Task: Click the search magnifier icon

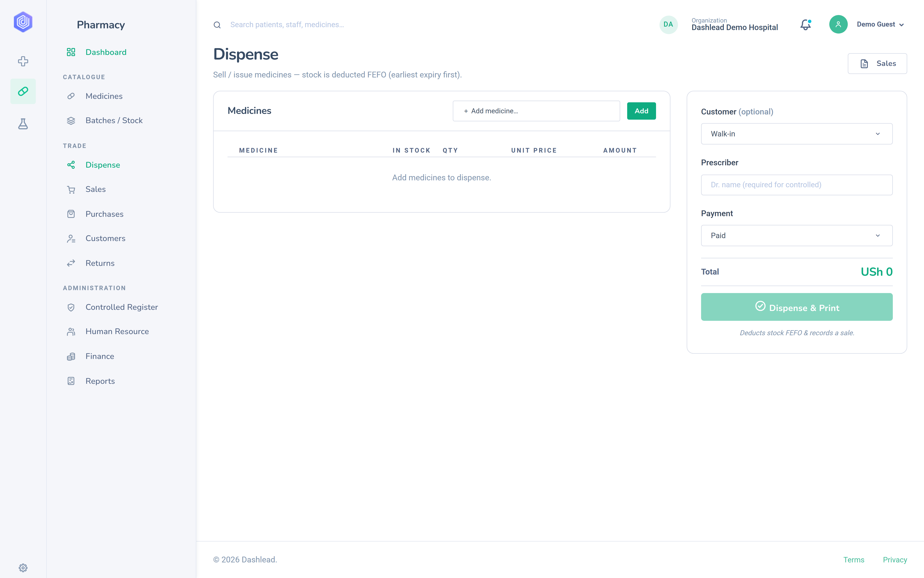Action: click(217, 25)
